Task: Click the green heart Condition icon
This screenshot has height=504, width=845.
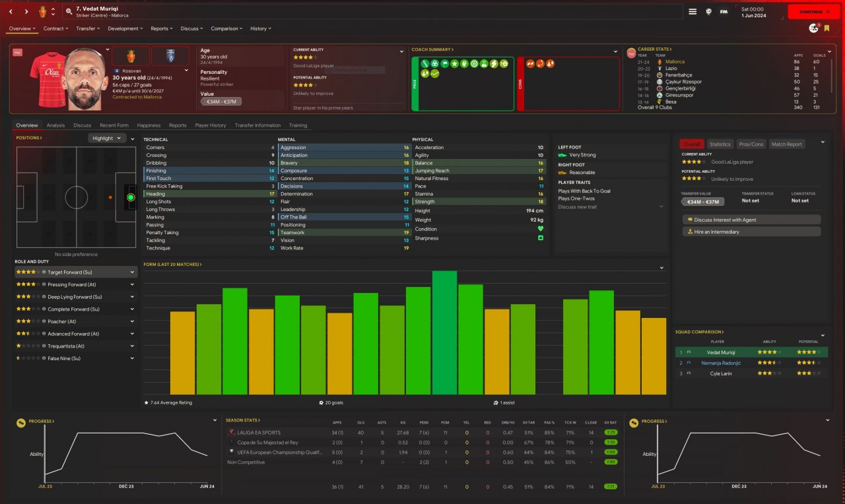Action: click(541, 229)
